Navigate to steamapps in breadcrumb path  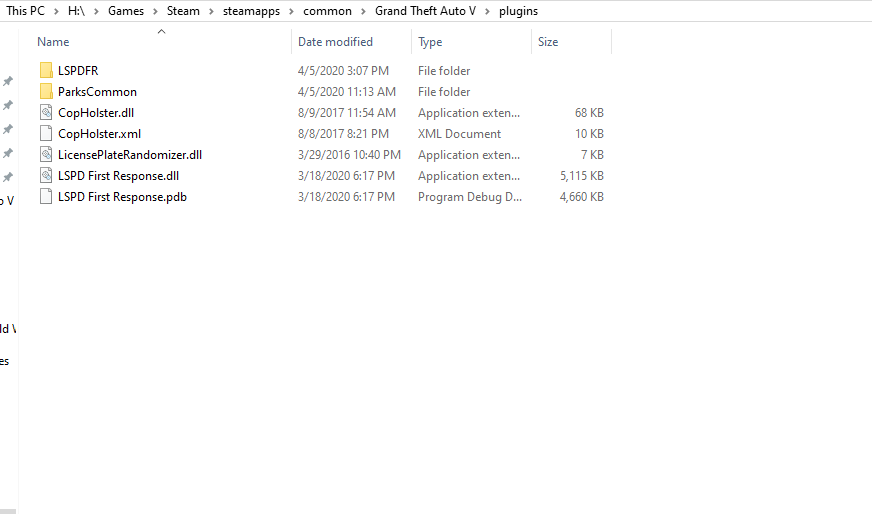(251, 11)
